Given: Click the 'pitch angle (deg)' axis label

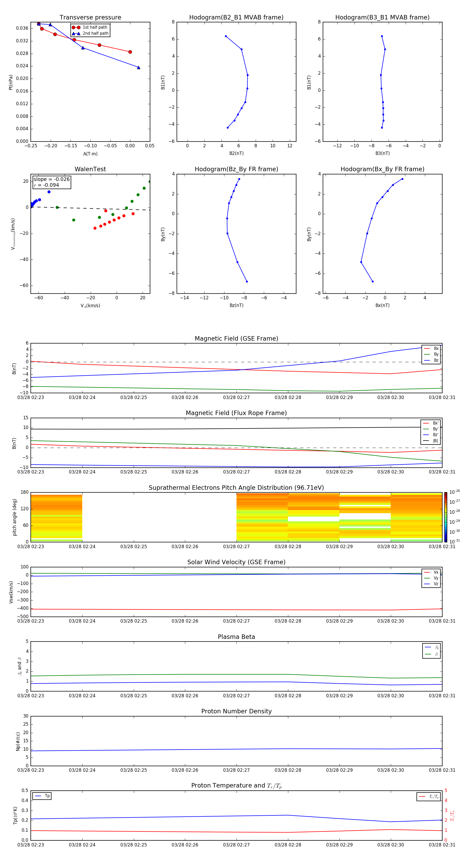Looking at the screenshot, I should click(x=14, y=517).
